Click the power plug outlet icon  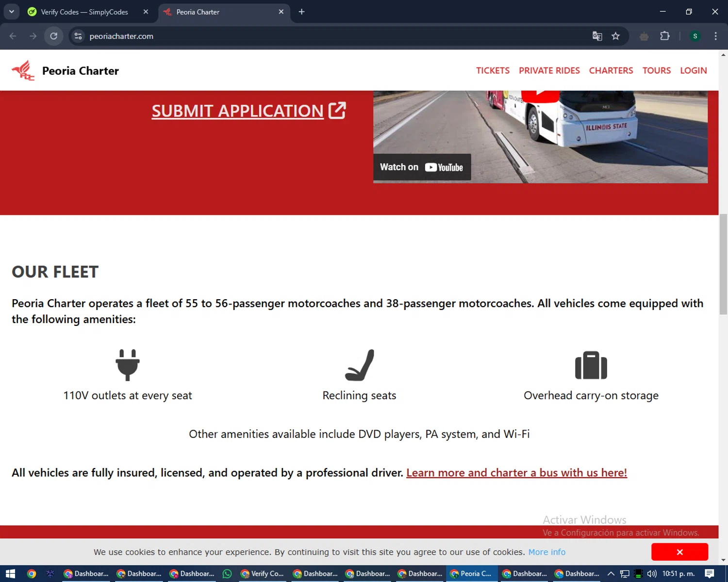[x=128, y=365]
